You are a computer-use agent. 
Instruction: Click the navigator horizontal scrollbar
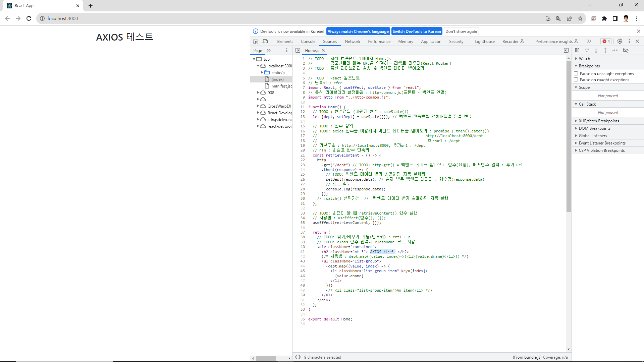tap(266, 358)
